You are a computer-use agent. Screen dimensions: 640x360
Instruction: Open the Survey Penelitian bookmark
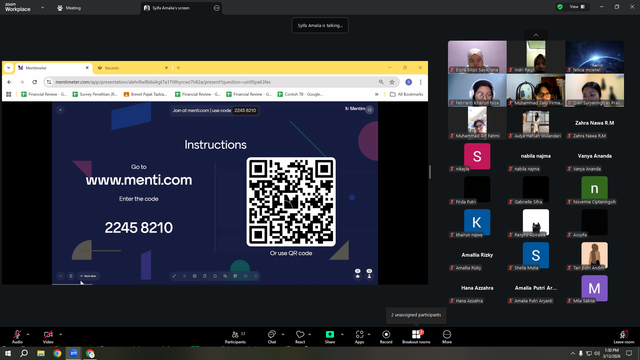tap(95, 94)
